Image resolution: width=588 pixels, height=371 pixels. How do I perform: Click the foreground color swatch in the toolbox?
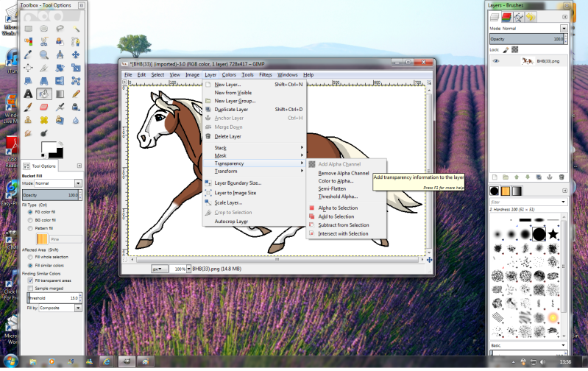[48, 148]
